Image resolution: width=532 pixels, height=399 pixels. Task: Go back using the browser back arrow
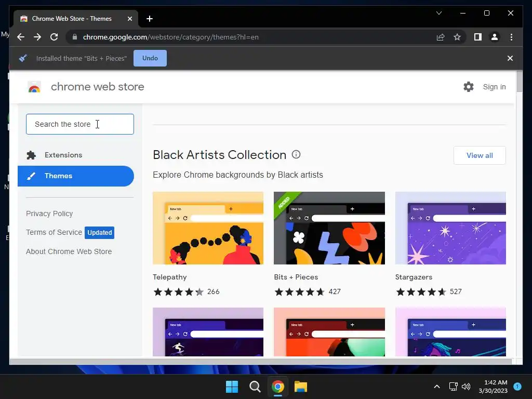(21, 37)
